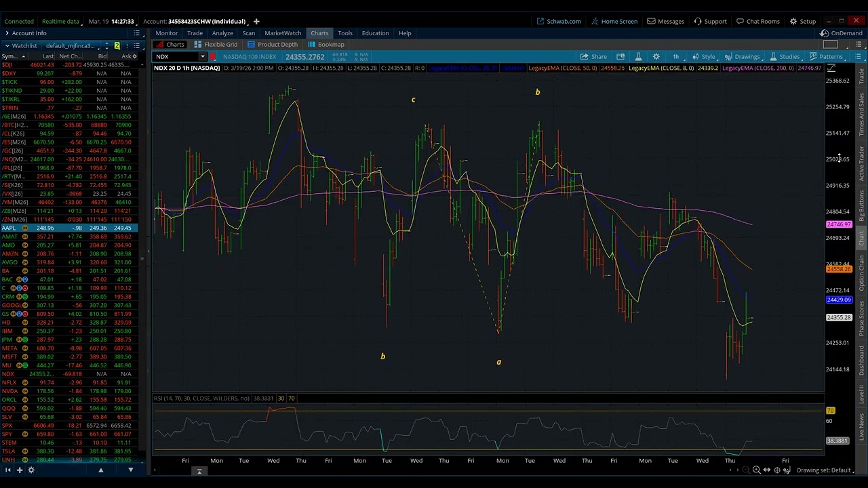Viewport: 868px width, 488px height.
Task: Open the Scan tab
Action: [x=248, y=33]
